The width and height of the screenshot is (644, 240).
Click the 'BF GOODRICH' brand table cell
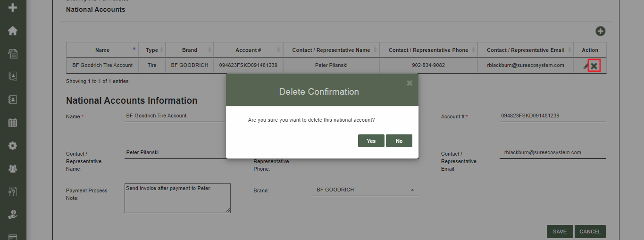190,65
